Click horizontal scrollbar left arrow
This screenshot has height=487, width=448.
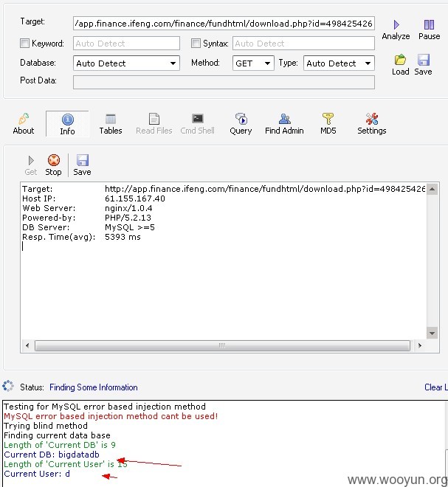[27, 345]
